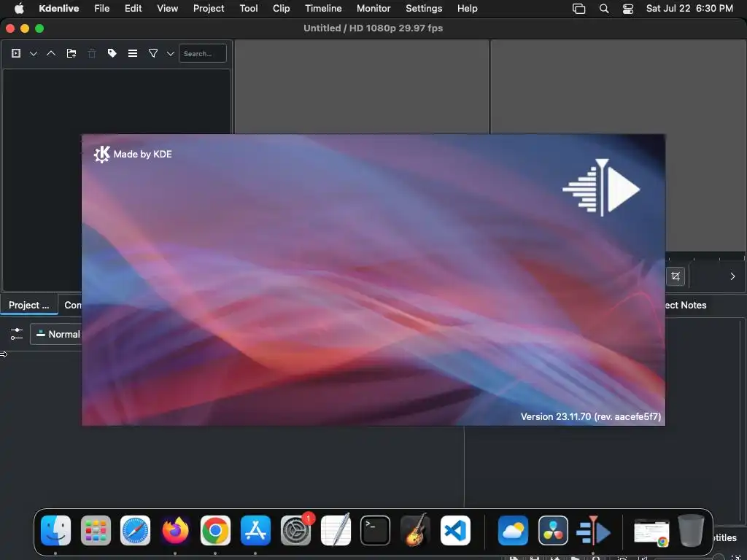Open the File menu
This screenshot has height=560, width=747.
tap(102, 9)
